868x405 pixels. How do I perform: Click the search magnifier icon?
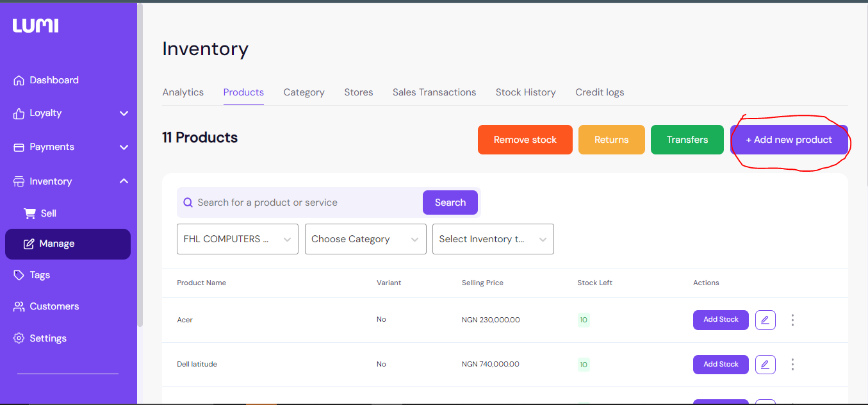click(188, 202)
